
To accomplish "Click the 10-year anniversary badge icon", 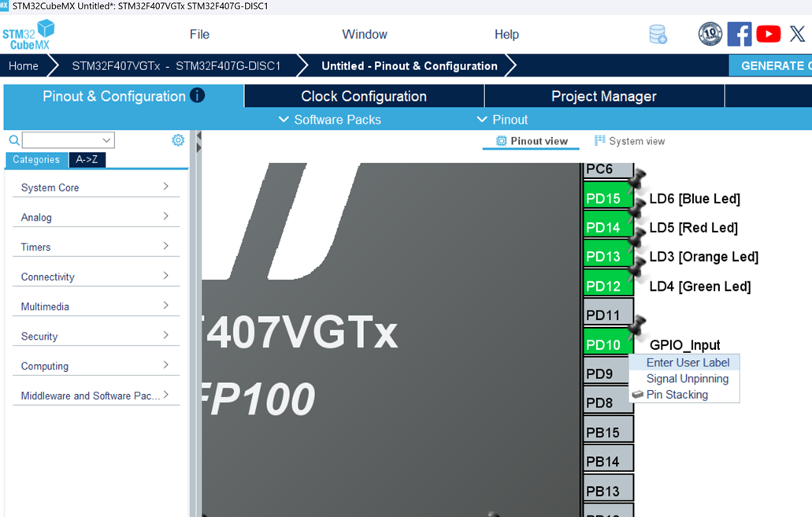I will click(x=710, y=34).
